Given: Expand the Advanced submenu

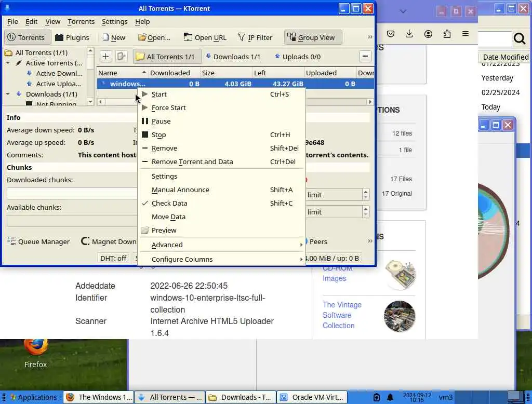Looking at the screenshot, I should click(221, 245).
